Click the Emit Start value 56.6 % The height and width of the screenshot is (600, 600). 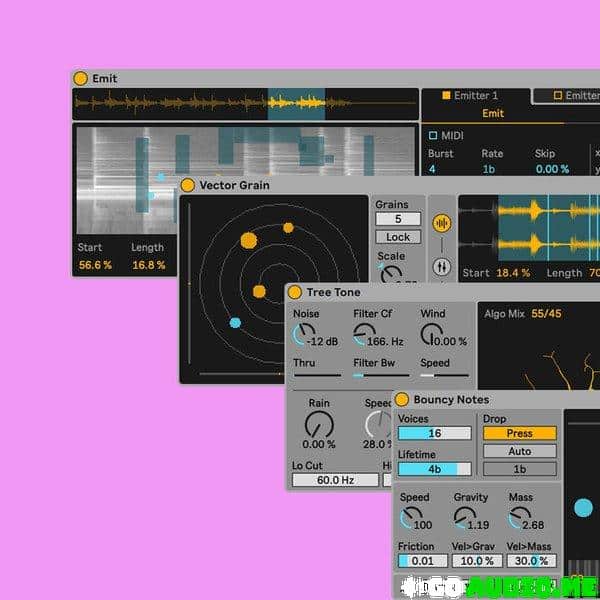click(x=95, y=265)
